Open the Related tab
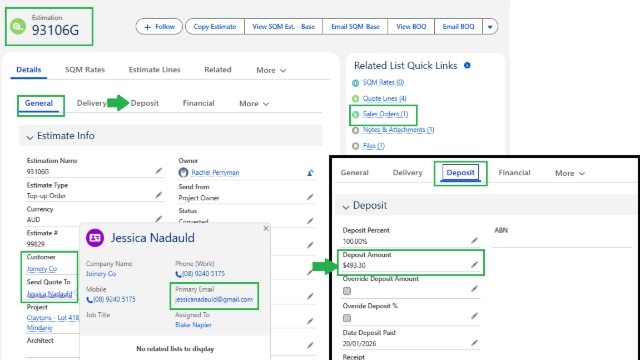This screenshot has width=640, height=360. [218, 70]
